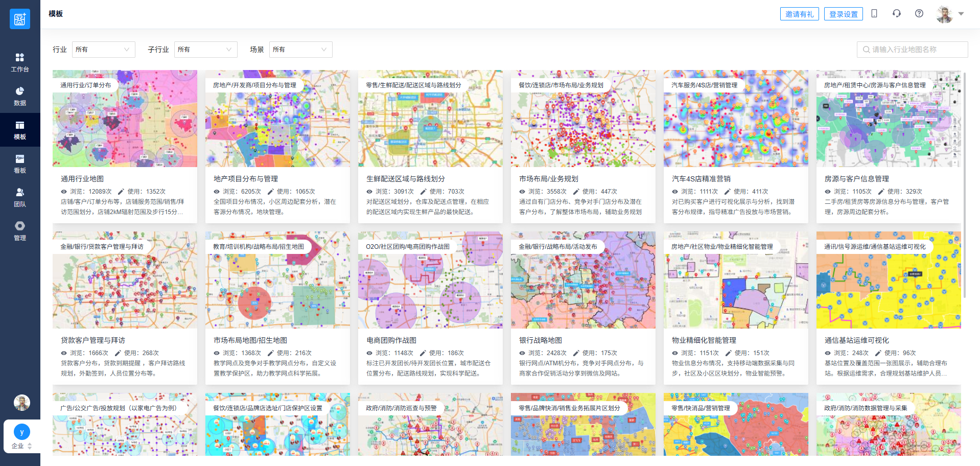Open the user avatar dropdown arrow
The width and height of the screenshot is (980, 466).
click(x=961, y=14)
